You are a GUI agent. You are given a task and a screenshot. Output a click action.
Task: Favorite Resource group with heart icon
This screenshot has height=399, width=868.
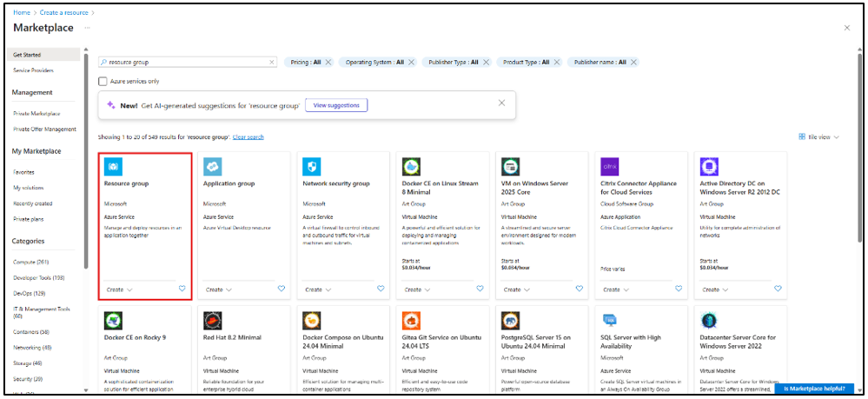[x=182, y=289]
